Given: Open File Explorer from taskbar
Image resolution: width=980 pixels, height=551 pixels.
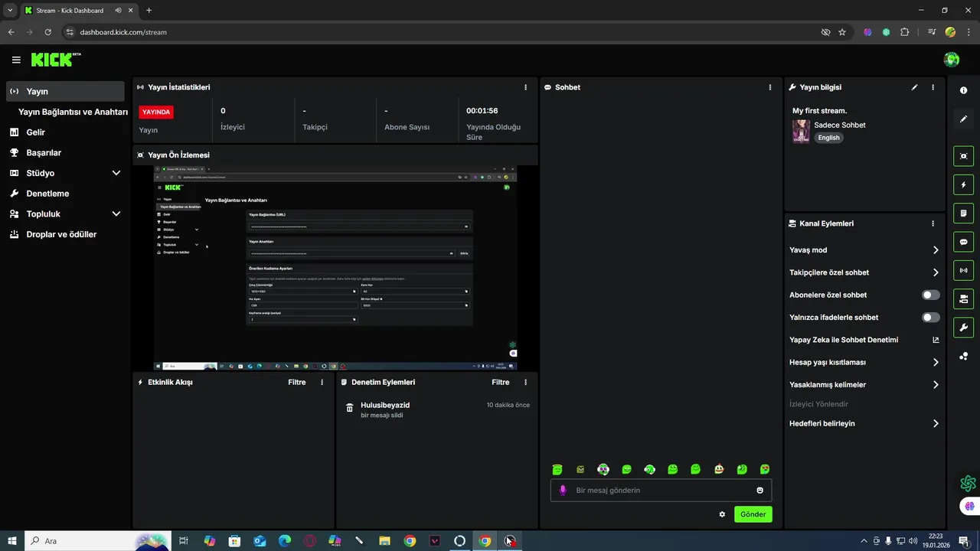Looking at the screenshot, I should [x=384, y=541].
